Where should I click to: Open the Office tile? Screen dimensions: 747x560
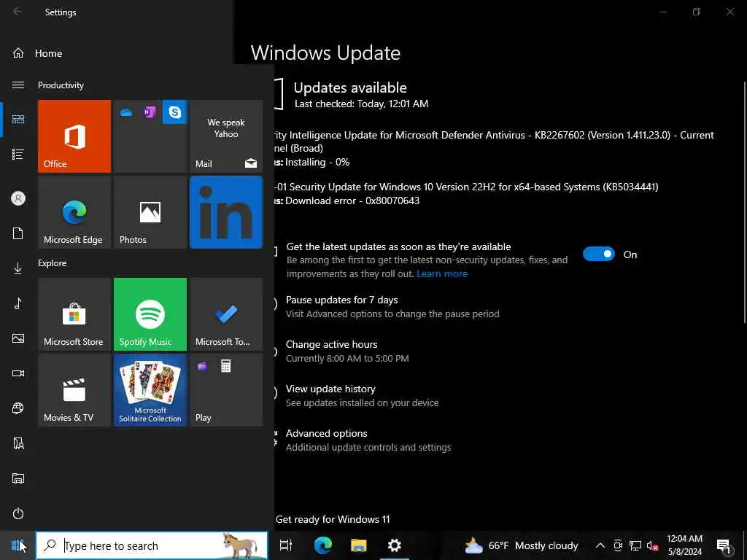[74, 136]
